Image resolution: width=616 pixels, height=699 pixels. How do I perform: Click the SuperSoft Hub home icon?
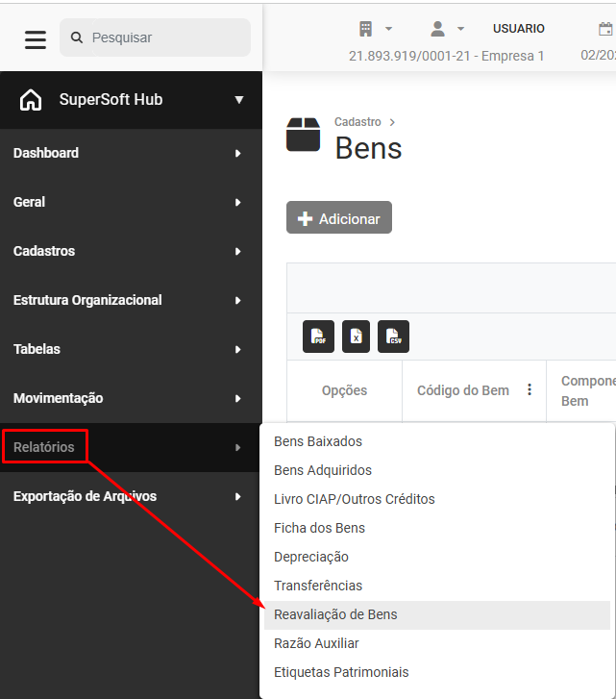31,100
